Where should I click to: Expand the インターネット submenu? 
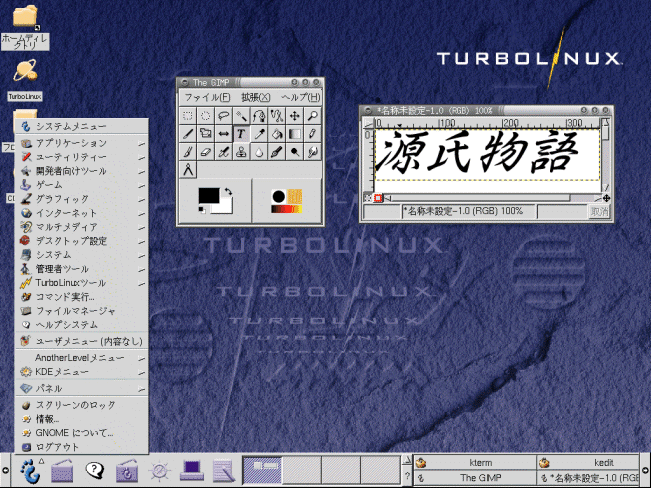pyautogui.click(x=82, y=213)
